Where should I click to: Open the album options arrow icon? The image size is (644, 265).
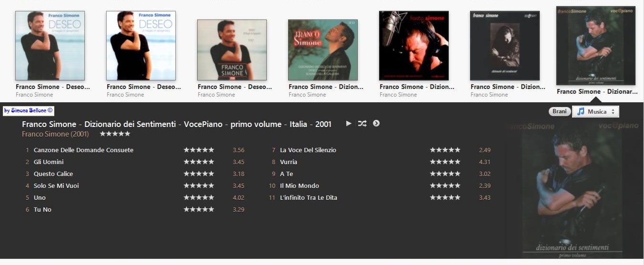[376, 124]
